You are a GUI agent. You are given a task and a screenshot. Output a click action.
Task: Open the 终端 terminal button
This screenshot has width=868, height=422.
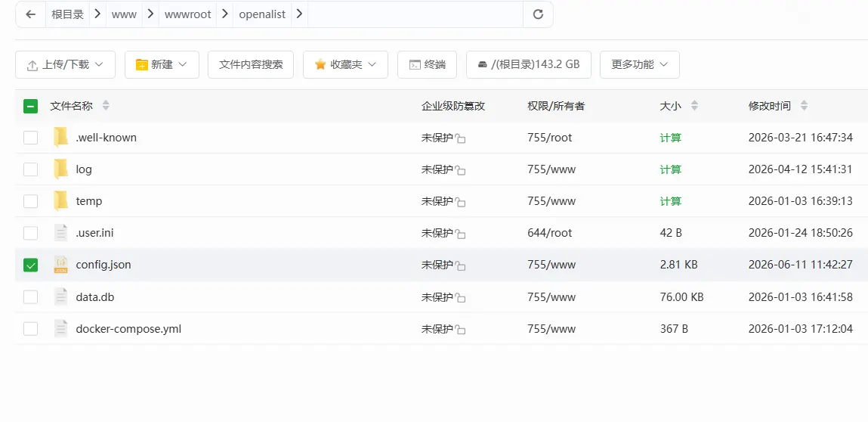(428, 65)
